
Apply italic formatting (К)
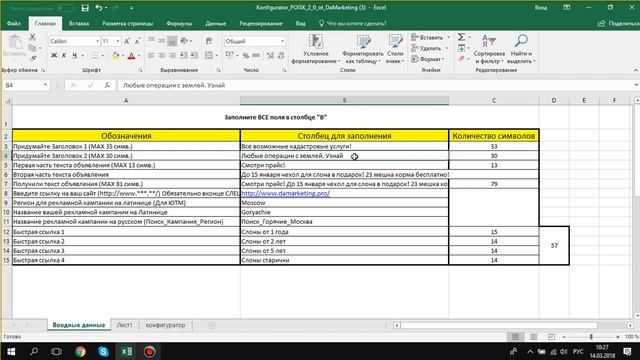[x=64, y=56]
